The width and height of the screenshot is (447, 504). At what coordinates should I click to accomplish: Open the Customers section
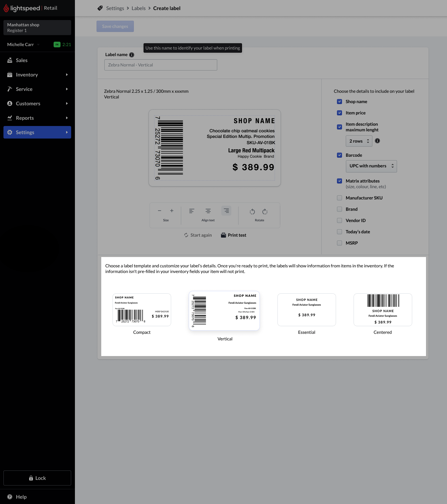click(37, 103)
